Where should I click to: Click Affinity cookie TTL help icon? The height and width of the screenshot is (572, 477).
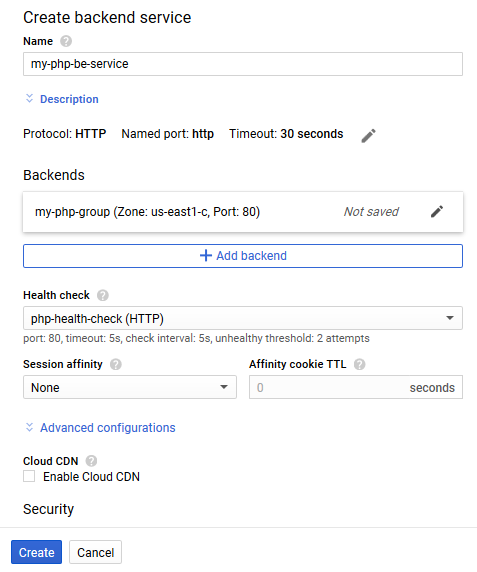pyautogui.click(x=360, y=364)
